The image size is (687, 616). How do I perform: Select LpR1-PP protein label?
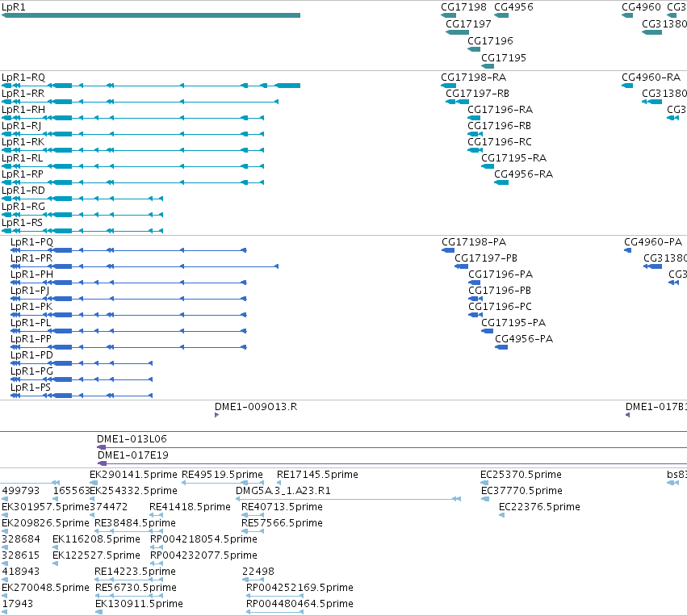(x=31, y=339)
